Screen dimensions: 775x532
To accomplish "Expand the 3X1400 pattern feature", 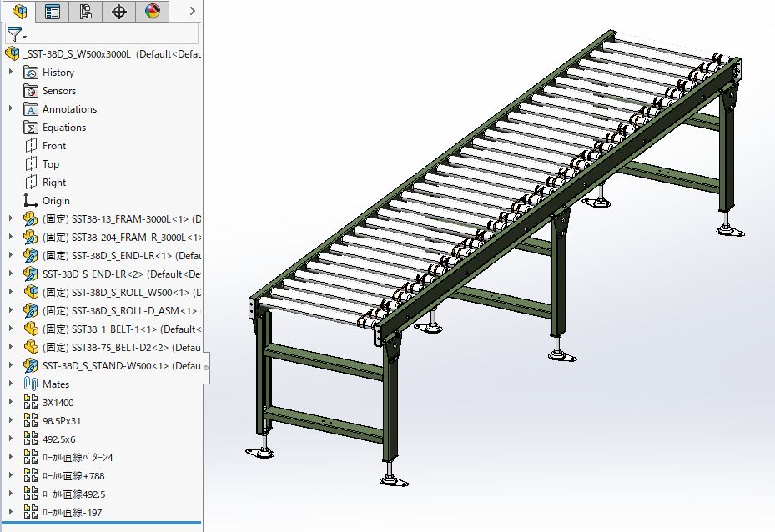I will click(x=10, y=402).
